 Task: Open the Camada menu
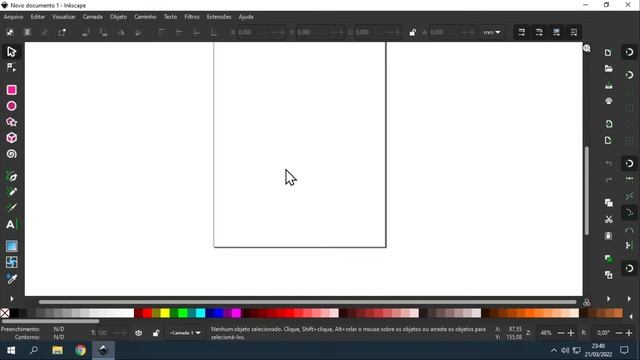[93, 17]
